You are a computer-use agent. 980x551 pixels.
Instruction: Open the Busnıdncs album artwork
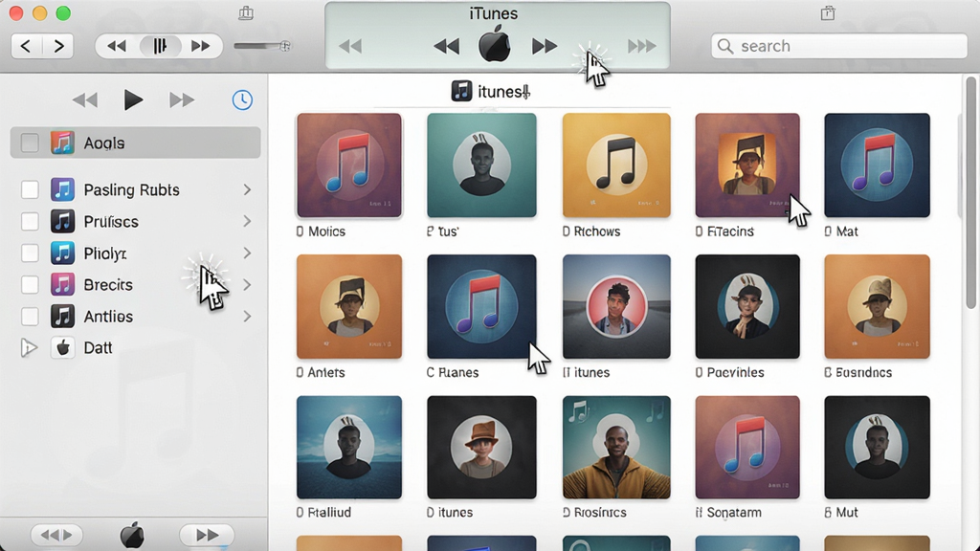877,307
